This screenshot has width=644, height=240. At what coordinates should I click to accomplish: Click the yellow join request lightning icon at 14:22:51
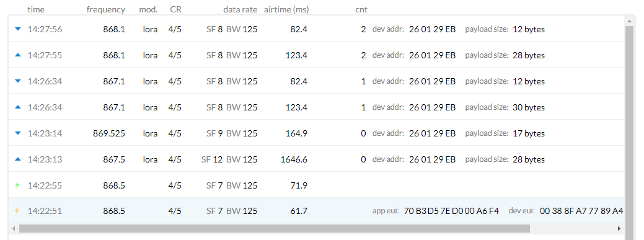17,211
